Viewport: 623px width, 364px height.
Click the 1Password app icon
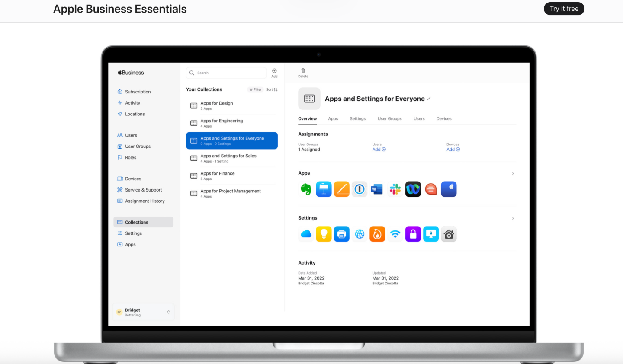[x=360, y=189]
